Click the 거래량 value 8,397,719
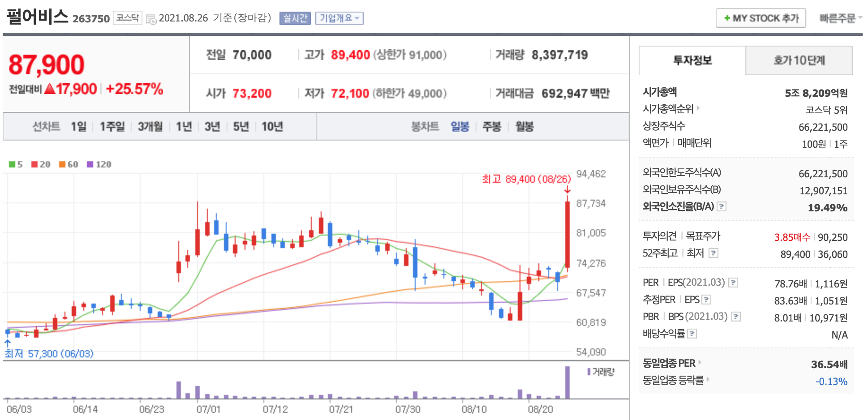Viewport: 868px width, 420px height. 560,55
